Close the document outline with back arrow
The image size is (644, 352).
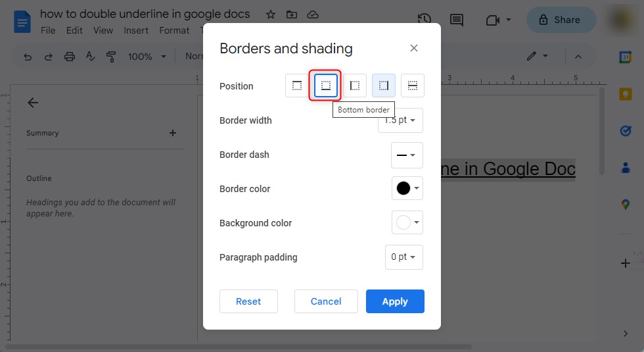point(33,103)
